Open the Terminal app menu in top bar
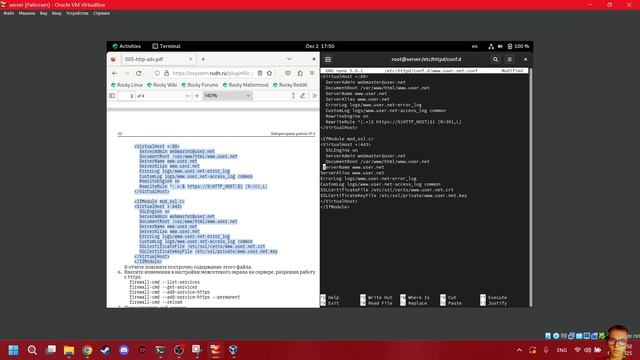 coord(166,46)
